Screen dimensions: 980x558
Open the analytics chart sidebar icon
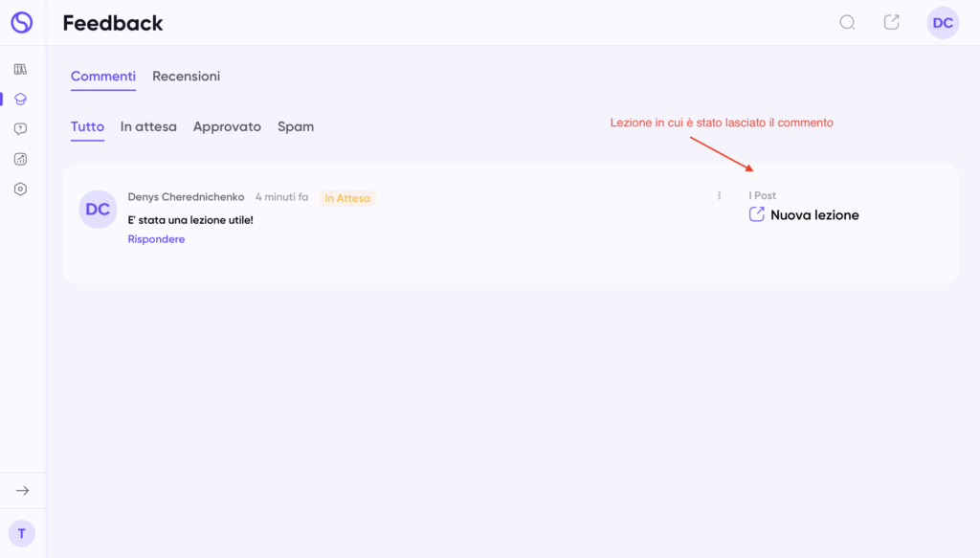[x=20, y=159]
